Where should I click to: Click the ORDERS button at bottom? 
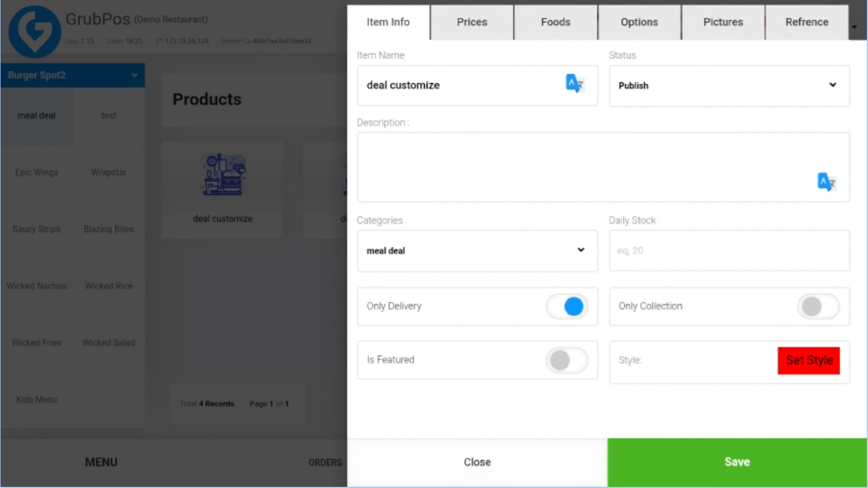coord(325,463)
